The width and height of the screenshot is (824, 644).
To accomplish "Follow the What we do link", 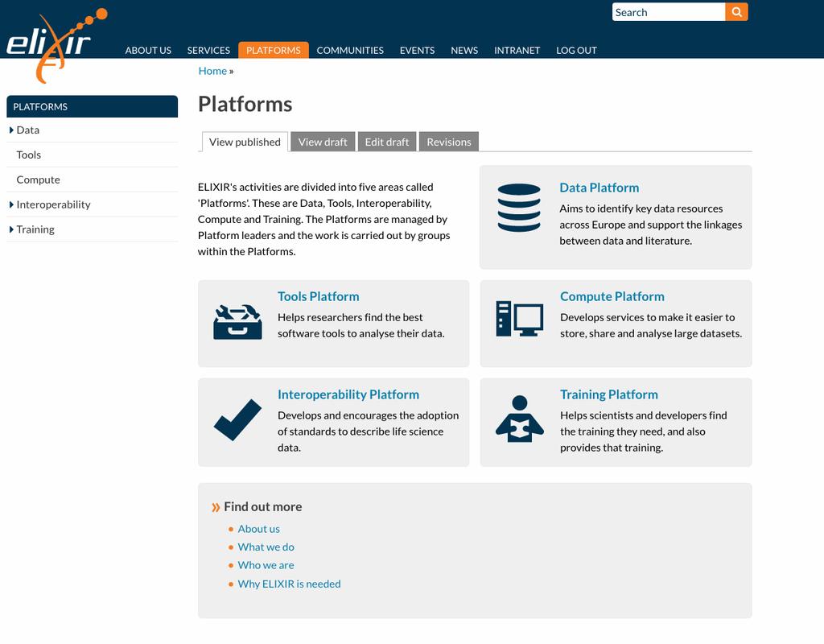I will click(x=266, y=547).
